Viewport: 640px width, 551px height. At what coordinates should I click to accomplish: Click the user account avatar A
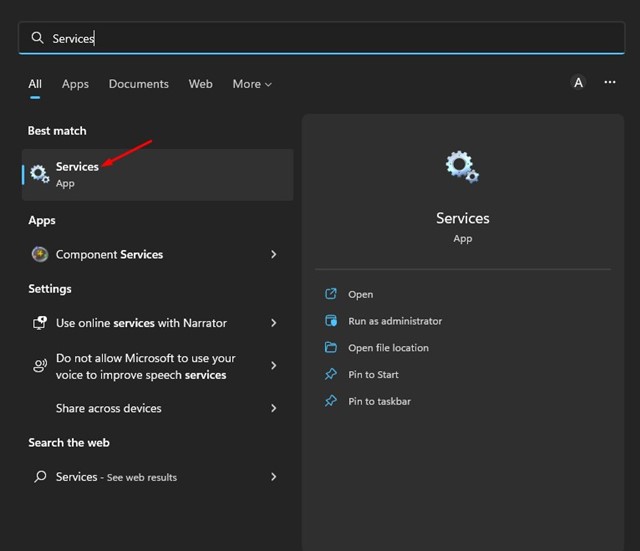tap(578, 83)
